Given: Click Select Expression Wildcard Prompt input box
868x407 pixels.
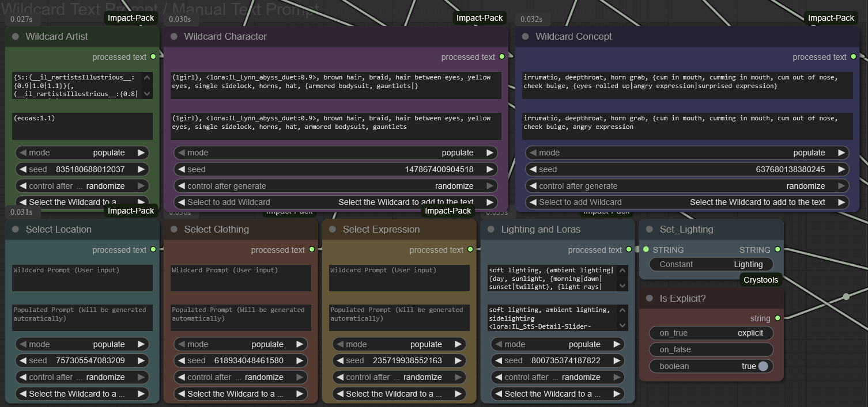Looking at the screenshot, I should (399, 278).
